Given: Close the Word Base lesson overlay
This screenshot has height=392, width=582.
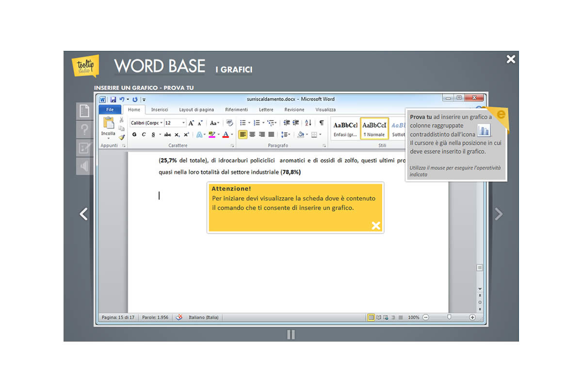Looking at the screenshot, I should click(511, 59).
